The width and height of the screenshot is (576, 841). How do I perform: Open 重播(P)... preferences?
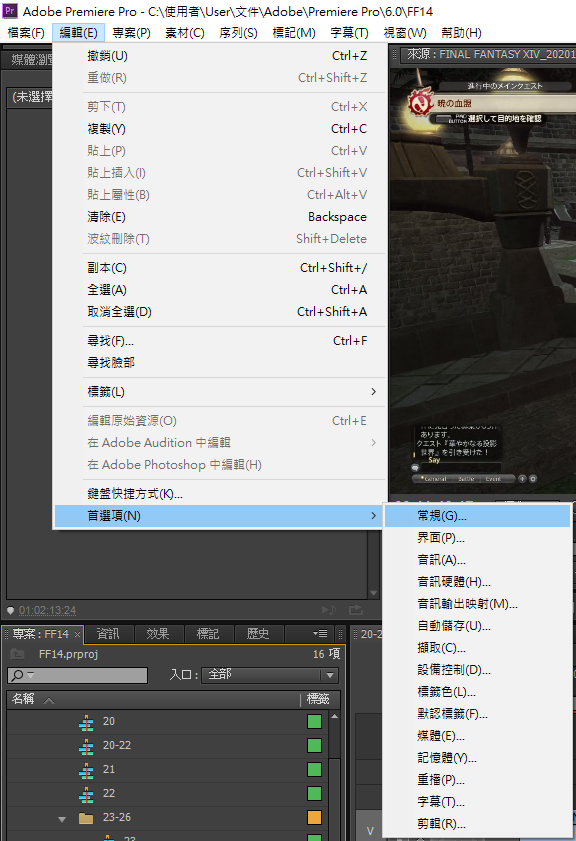pos(477,780)
